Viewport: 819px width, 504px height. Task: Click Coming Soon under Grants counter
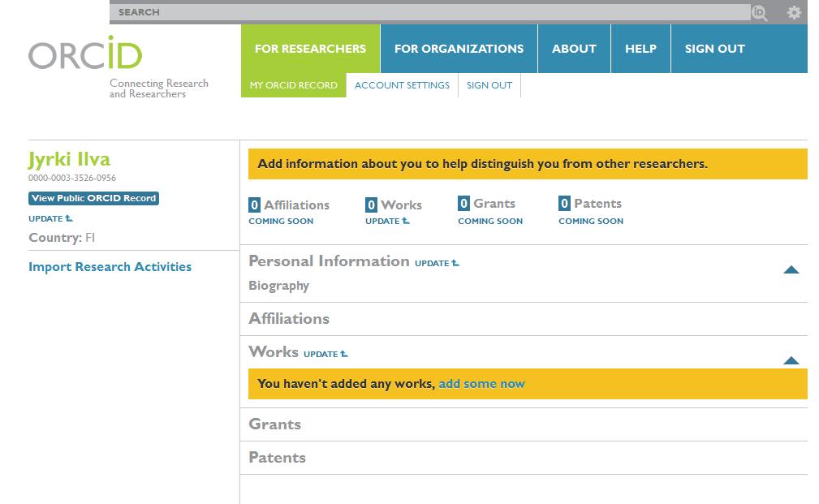(x=490, y=221)
